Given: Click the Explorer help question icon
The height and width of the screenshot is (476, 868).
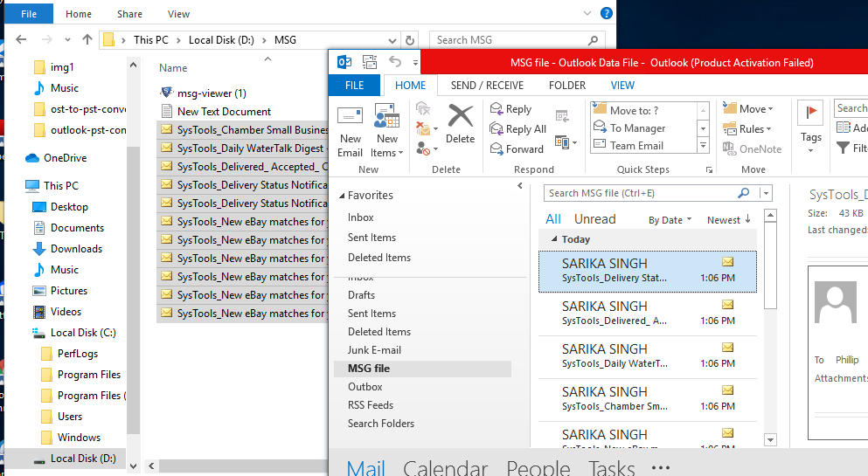Looking at the screenshot, I should pyautogui.click(x=607, y=13).
